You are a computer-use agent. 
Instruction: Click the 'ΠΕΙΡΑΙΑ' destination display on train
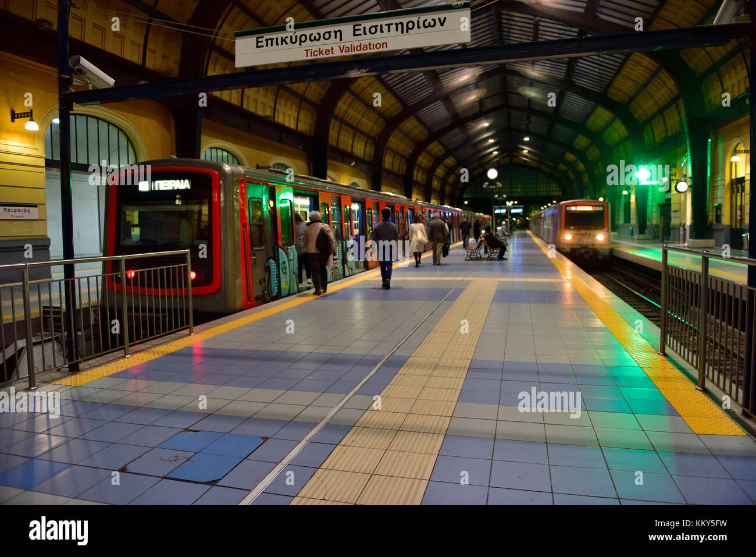point(165,185)
